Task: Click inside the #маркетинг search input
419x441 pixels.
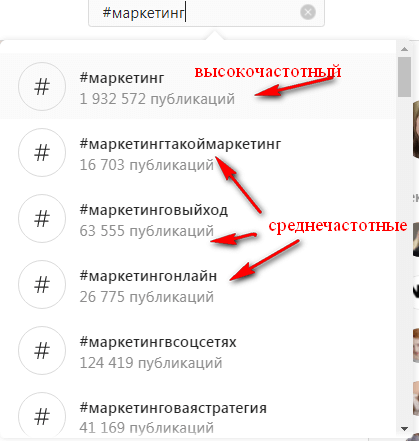Action: click(206, 13)
